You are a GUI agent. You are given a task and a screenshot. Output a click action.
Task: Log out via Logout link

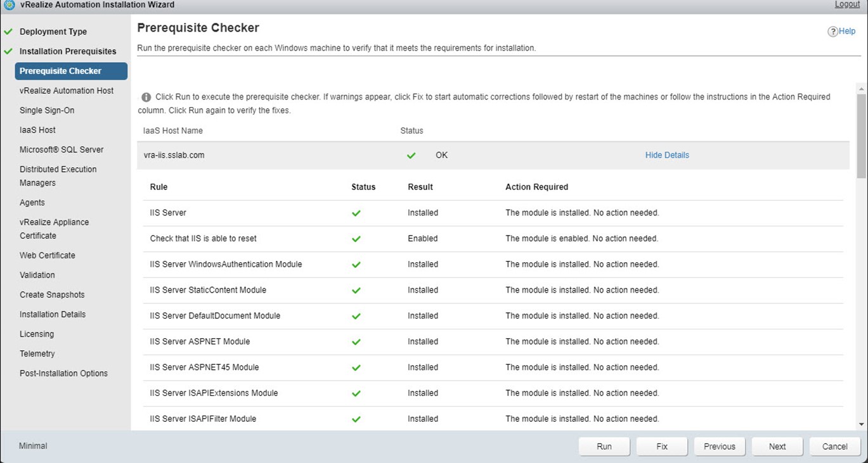(x=847, y=4)
